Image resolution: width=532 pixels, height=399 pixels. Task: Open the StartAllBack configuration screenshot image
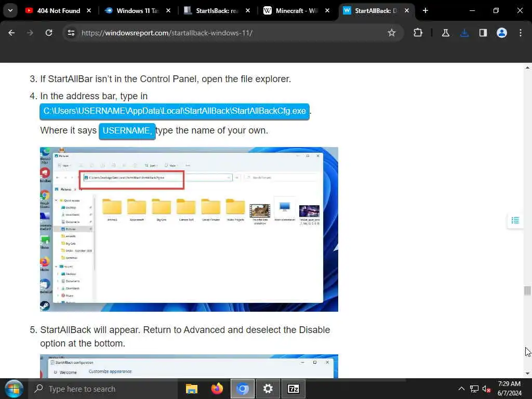coord(189,366)
